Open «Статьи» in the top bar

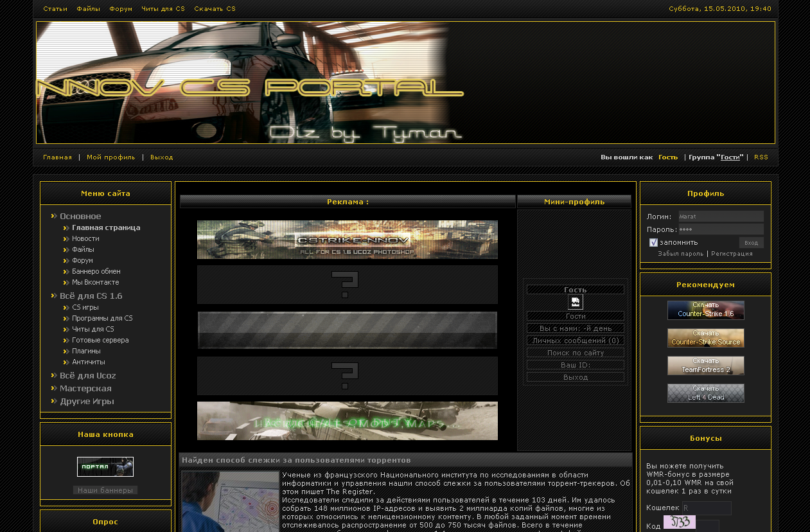55,9
